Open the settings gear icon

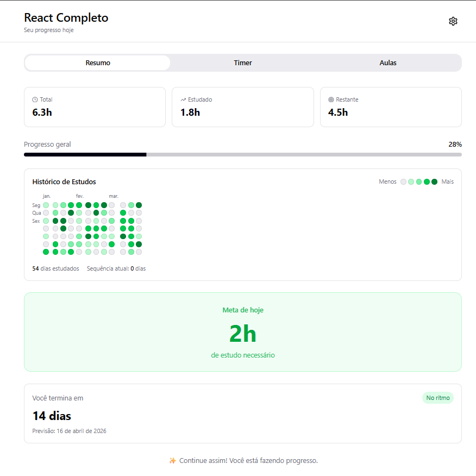pos(453,21)
